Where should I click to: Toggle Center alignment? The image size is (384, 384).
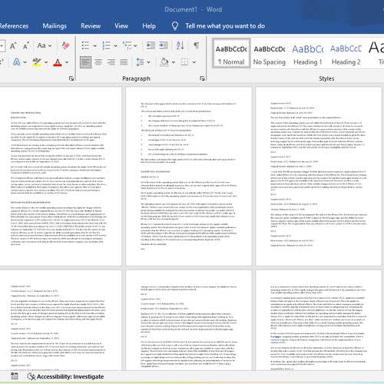98,62
